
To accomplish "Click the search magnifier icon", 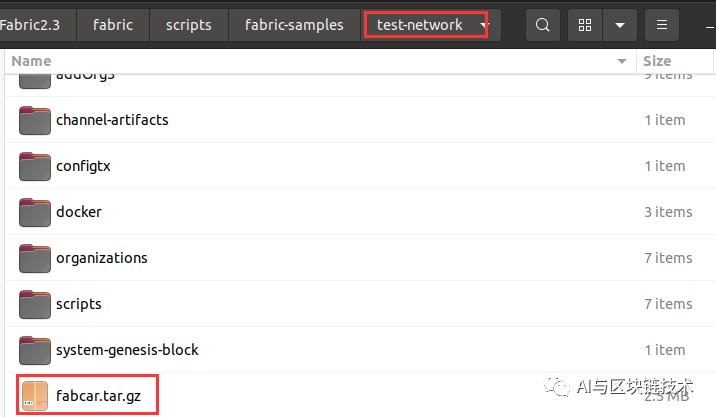I will [x=542, y=24].
